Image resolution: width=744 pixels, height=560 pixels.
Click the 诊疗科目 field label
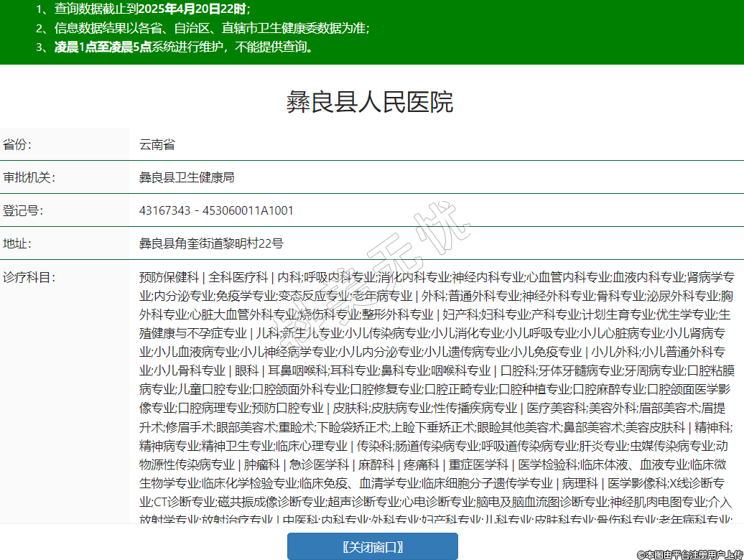29,277
